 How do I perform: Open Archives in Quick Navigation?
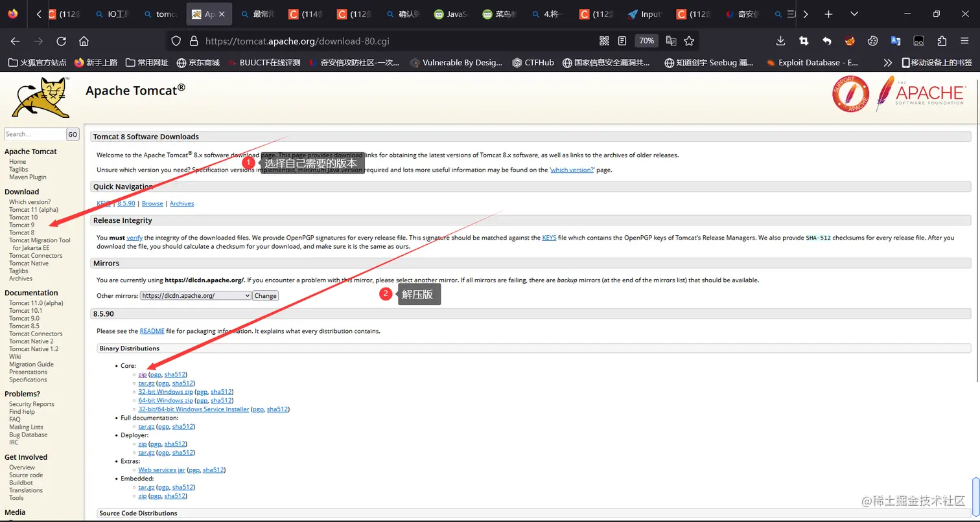click(x=181, y=203)
